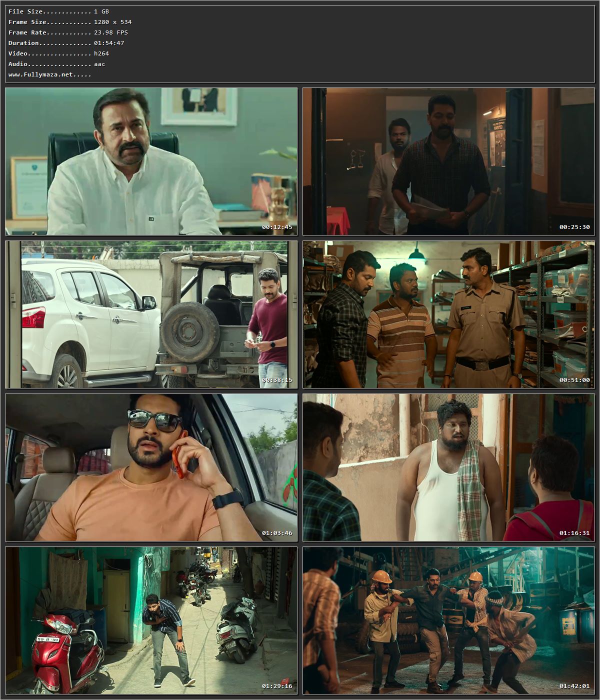The height and width of the screenshot is (700, 600).
Task: Open the thumbnail stamped 00:51:00
Action: [x=448, y=314]
